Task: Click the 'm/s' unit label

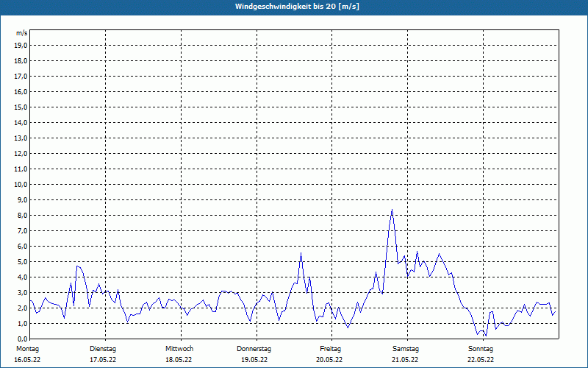Action: (x=22, y=33)
